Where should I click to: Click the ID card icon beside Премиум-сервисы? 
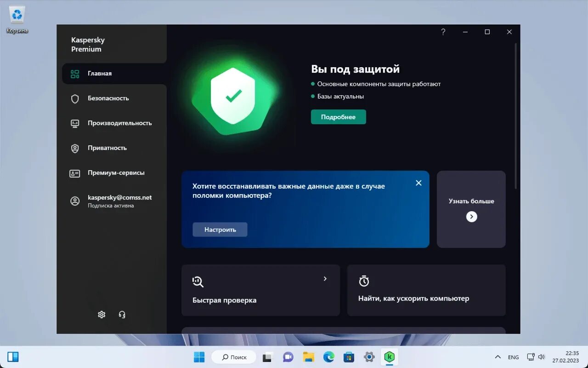(75, 173)
